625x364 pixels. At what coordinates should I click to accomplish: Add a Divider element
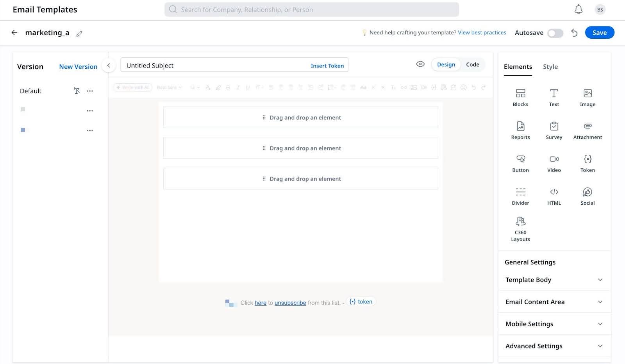click(520, 196)
